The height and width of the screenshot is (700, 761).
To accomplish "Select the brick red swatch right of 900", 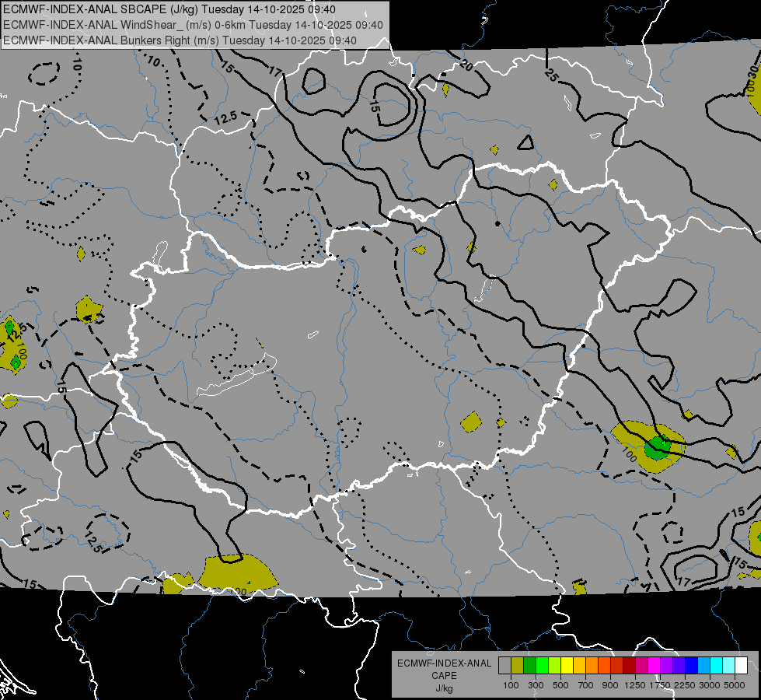I will [617, 665].
